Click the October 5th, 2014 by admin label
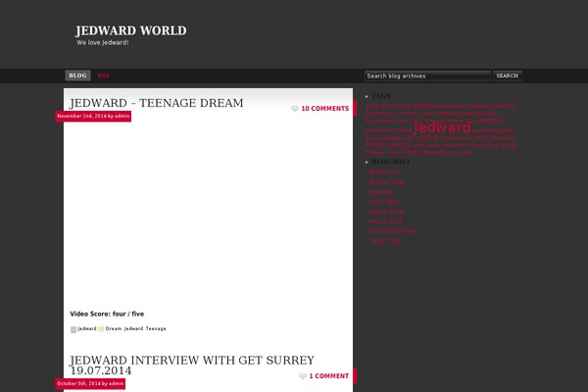Image resolution: width=588 pixels, height=392 pixels. click(90, 384)
